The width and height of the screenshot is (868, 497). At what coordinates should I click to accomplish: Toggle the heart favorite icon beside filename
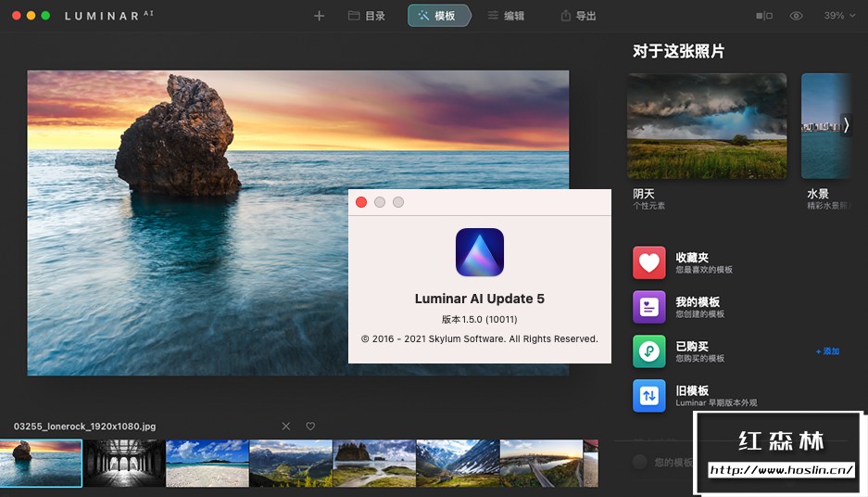point(310,427)
